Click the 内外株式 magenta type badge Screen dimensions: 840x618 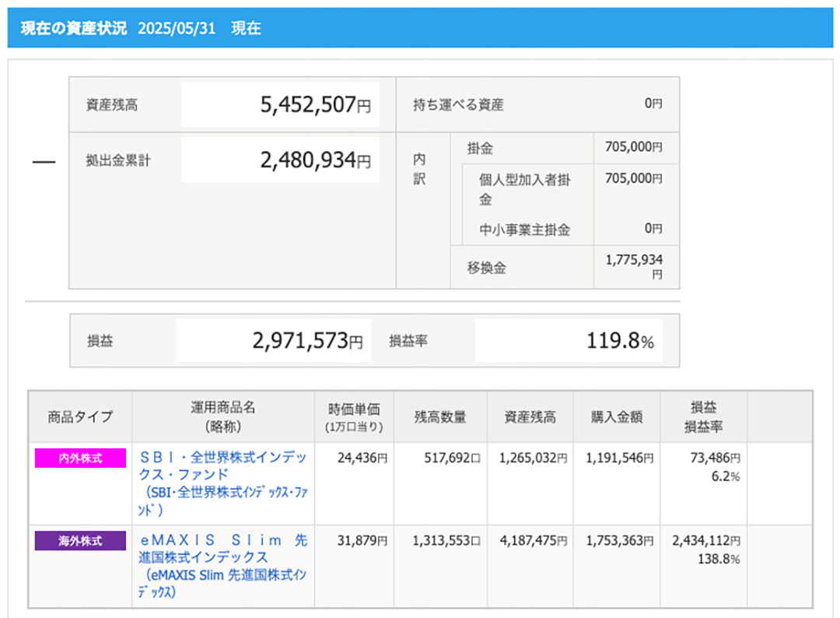tap(80, 458)
